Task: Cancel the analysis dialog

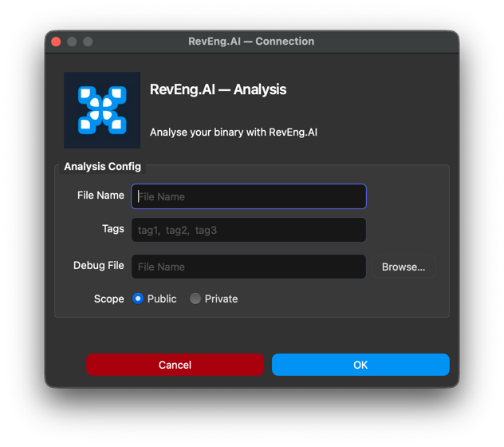Action: [x=175, y=365]
